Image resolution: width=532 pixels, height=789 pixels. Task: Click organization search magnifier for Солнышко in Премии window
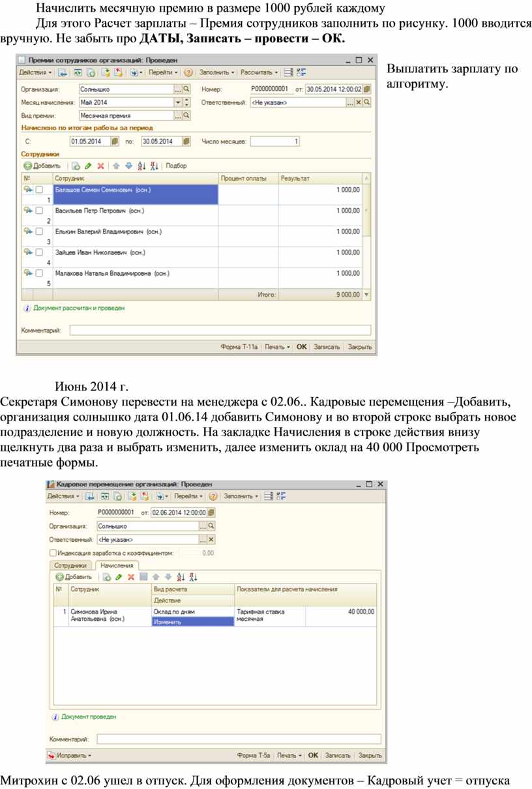186,89
